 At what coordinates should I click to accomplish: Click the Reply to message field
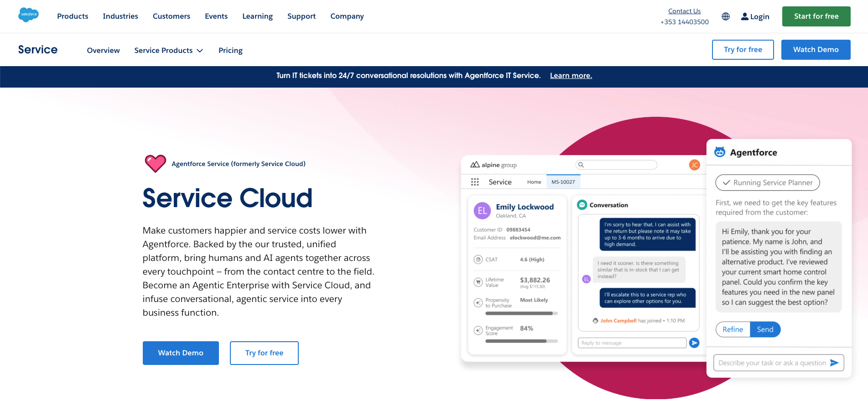coord(632,343)
